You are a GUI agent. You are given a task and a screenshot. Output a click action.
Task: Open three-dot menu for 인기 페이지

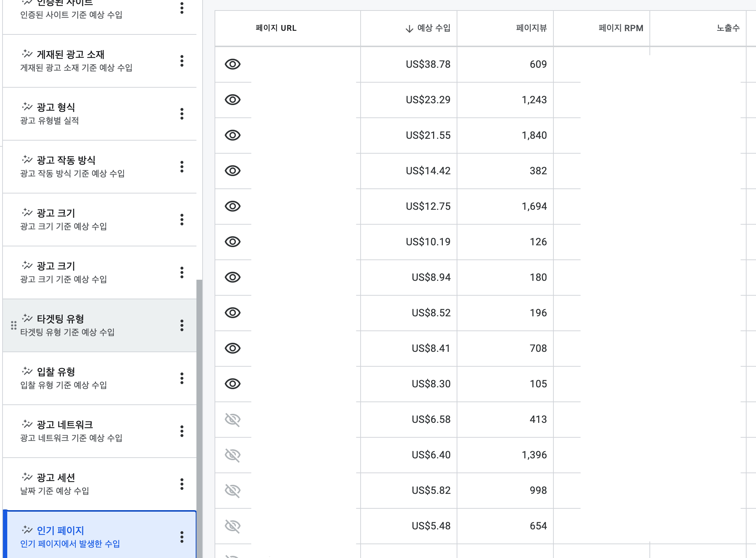pyautogui.click(x=182, y=537)
